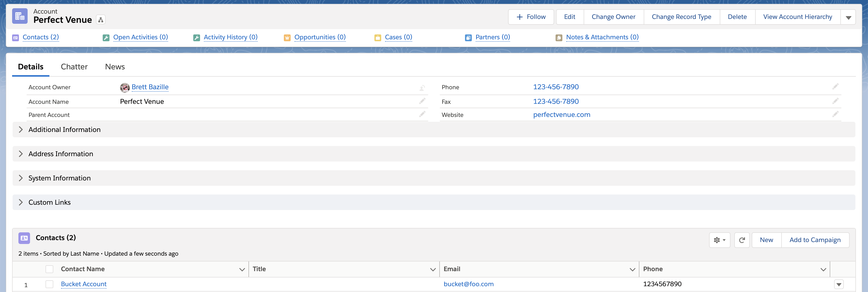Click the Partners quick link icon
This screenshot has width=868, height=292.
click(468, 38)
